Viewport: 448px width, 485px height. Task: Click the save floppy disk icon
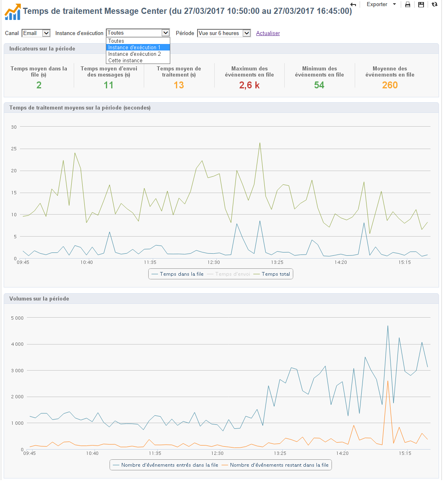coord(421,4)
